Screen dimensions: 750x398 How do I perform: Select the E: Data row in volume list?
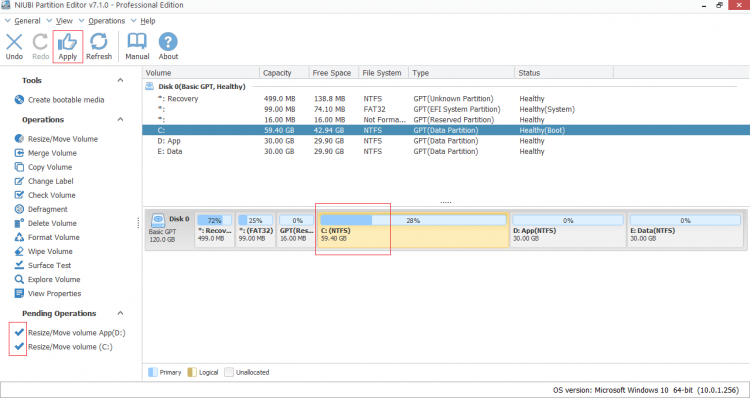pos(446,151)
